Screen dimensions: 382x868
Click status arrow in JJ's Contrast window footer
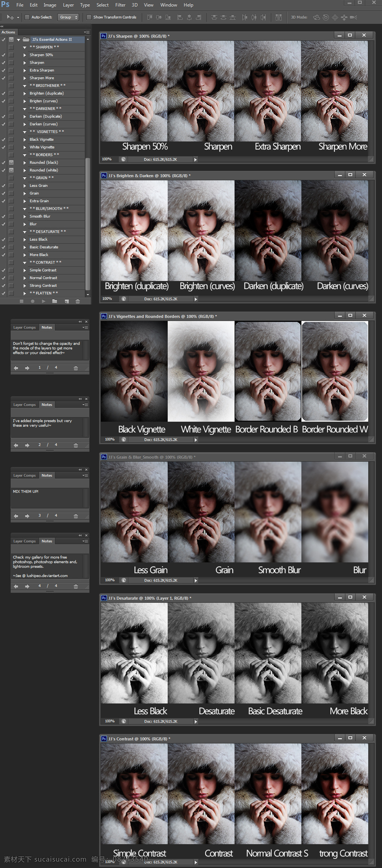click(195, 862)
